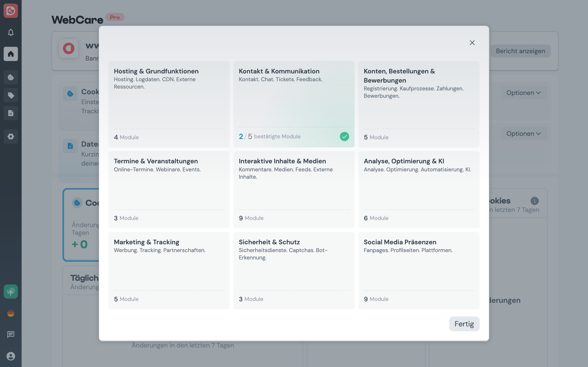Select the Home icon in the sidebar

pyautogui.click(x=11, y=54)
